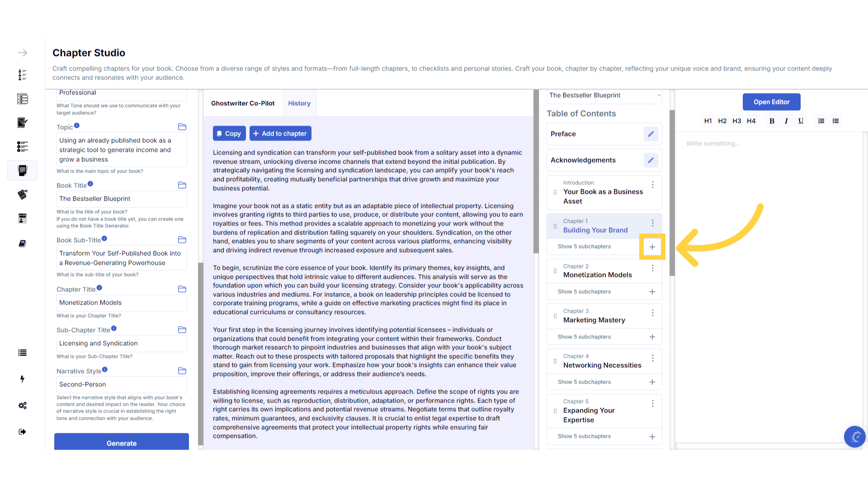Insert numbered list in editor toolbar

821,121
